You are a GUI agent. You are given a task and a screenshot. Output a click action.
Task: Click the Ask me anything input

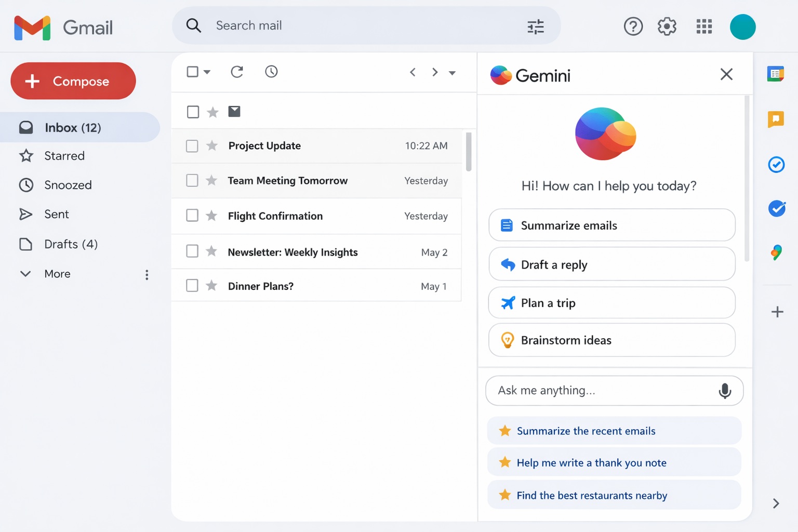tap(614, 391)
